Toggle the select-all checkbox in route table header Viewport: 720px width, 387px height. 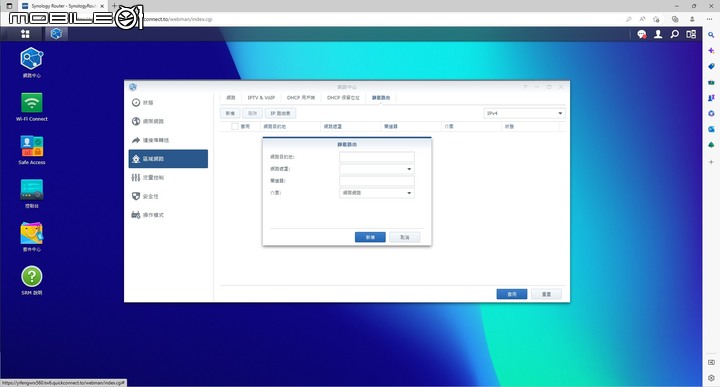[235, 126]
